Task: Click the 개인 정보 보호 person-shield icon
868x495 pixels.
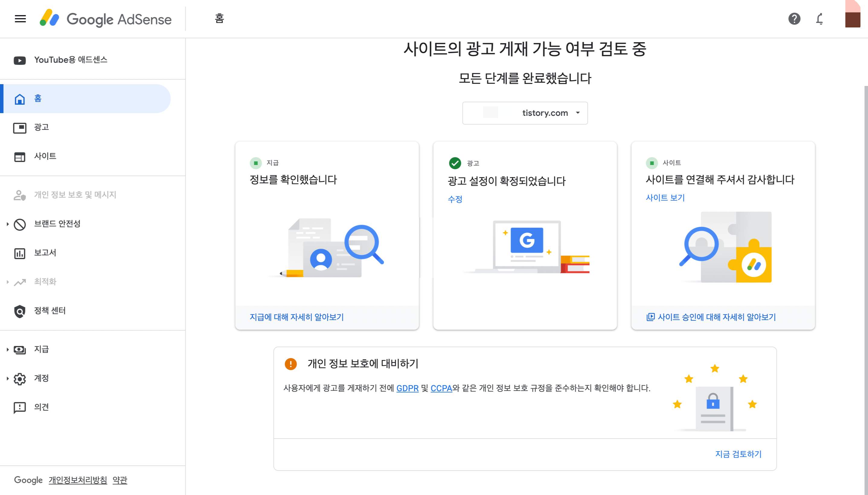Action: click(x=20, y=195)
